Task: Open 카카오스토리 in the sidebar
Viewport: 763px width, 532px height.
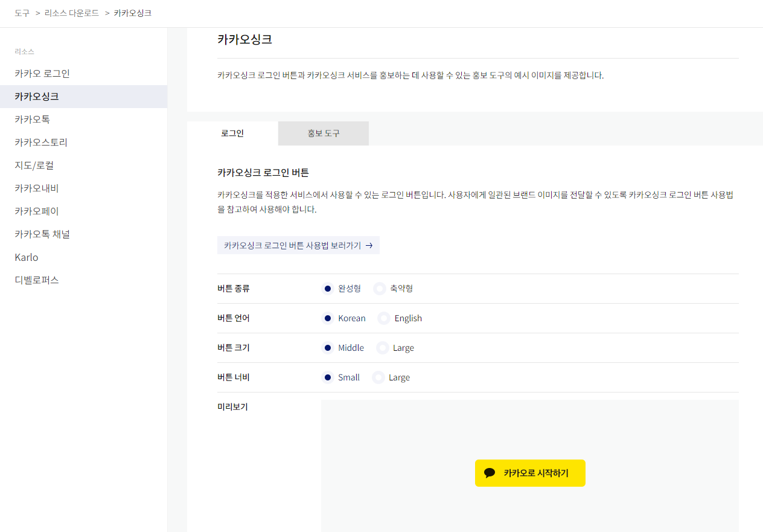Action: click(83, 143)
